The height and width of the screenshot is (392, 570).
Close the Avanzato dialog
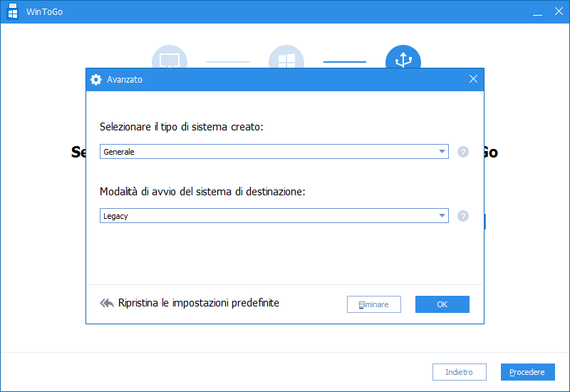pos(473,79)
